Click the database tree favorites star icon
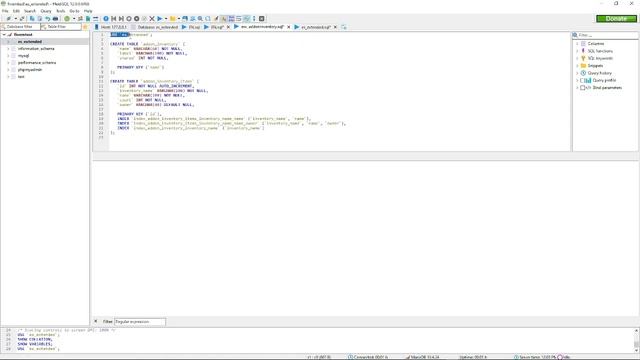640x360 pixels. click(x=85, y=27)
